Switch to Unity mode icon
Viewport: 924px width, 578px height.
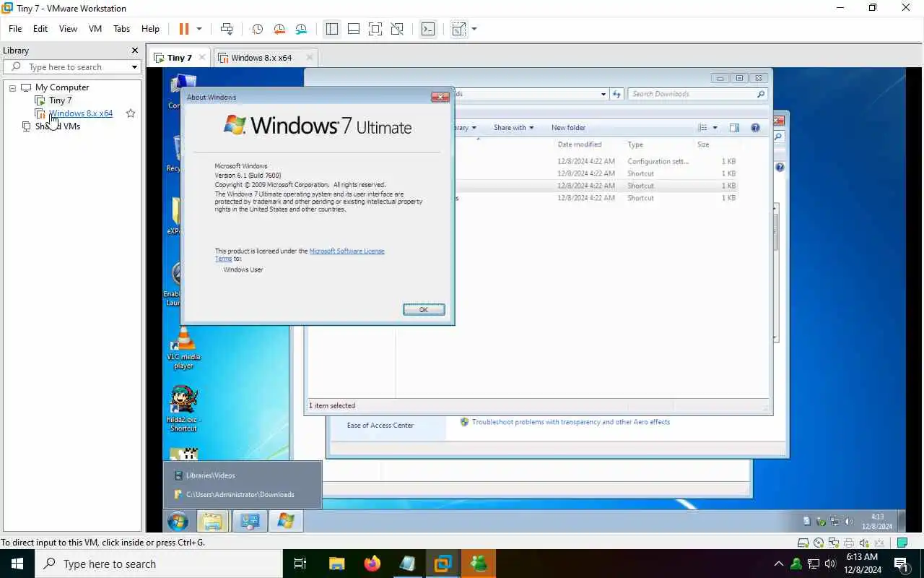pos(397,29)
